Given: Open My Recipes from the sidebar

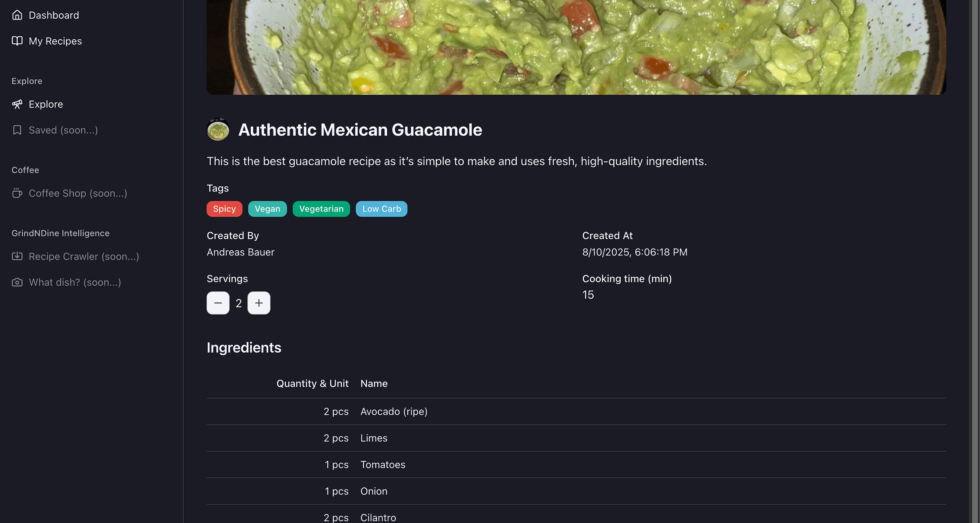Looking at the screenshot, I should (x=55, y=41).
